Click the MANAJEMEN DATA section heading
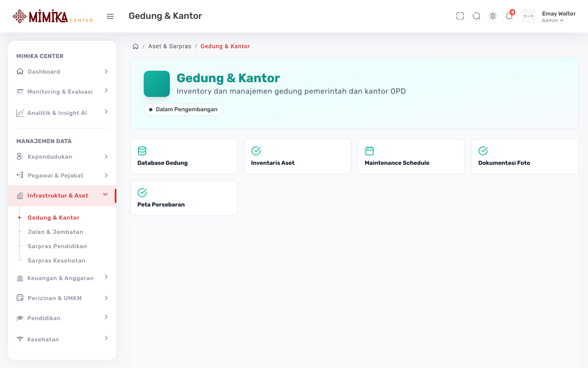The width and height of the screenshot is (588, 368). click(44, 141)
